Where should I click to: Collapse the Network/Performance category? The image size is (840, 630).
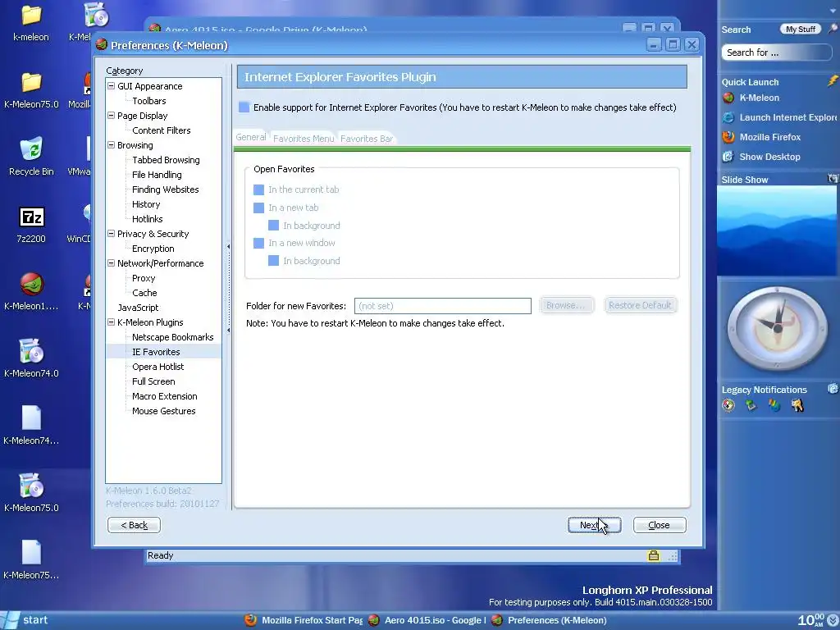click(112, 263)
